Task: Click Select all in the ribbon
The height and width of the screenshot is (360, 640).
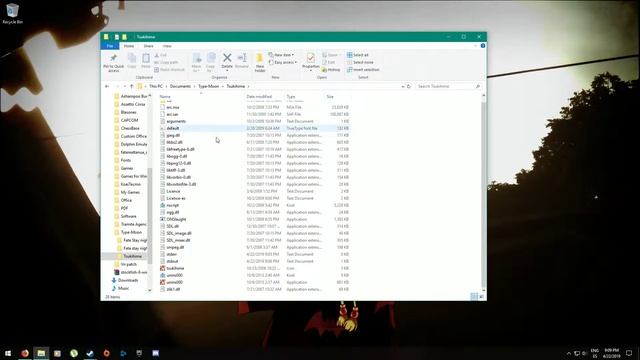Action: [358, 55]
